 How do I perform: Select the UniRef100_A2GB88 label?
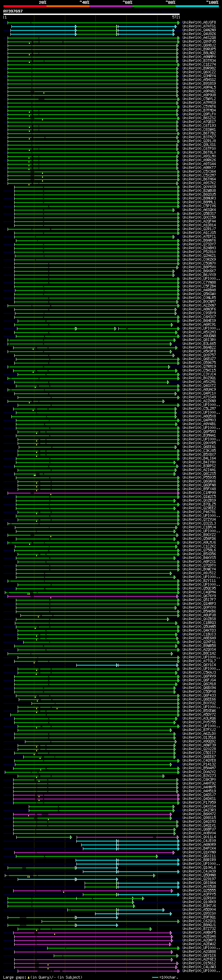(x=199, y=951)
